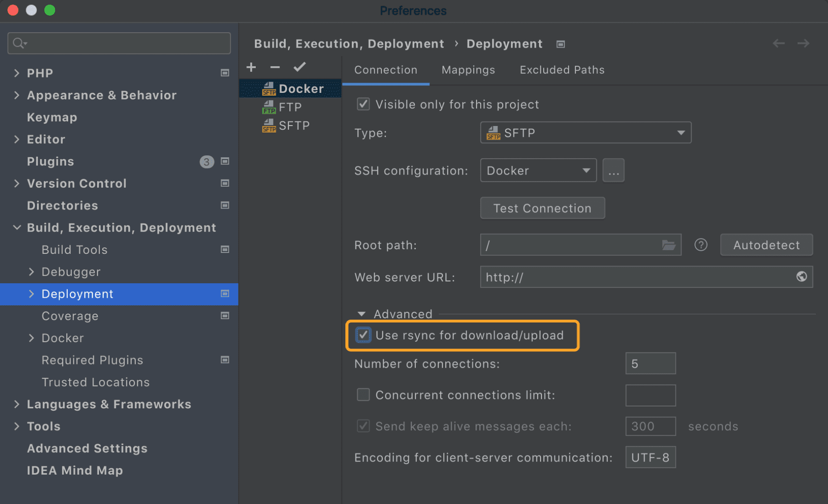Open the SSH configuration Docker dropdown

(538, 170)
